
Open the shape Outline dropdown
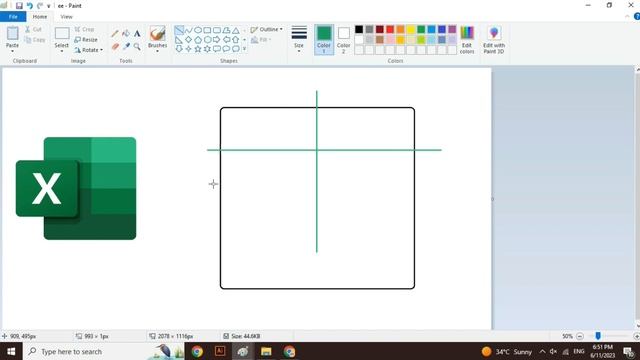pyautogui.click(x=267, y=29)
